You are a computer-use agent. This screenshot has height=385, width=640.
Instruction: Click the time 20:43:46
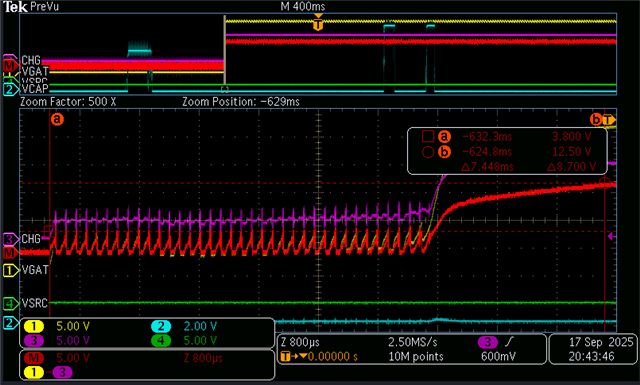click(x=591, y=356)
